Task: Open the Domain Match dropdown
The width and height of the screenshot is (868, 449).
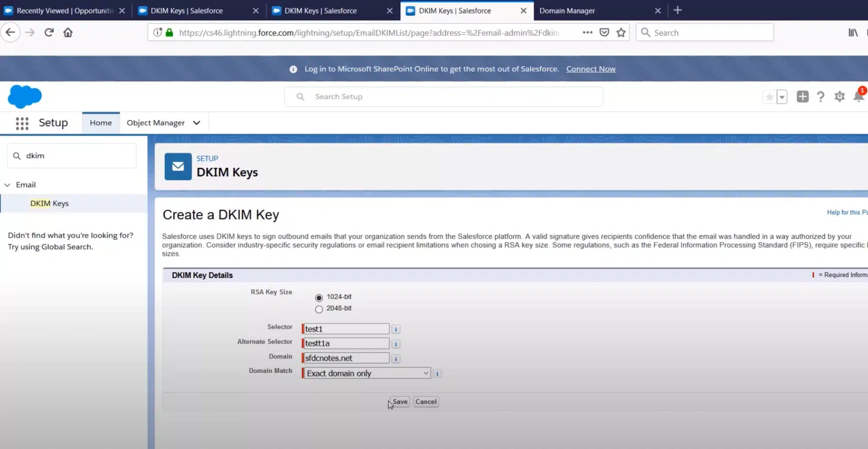Action: pyautogui.click(x=367, y=373)
